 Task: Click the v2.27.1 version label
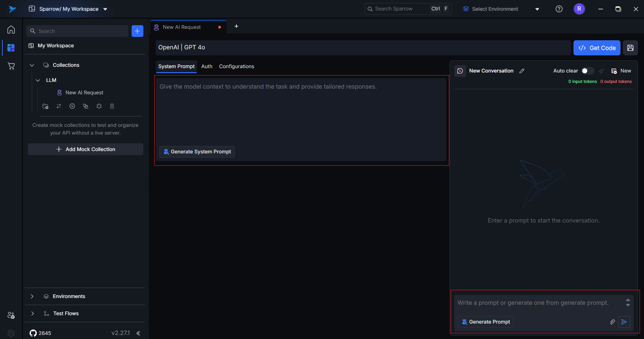click(121, 333)
